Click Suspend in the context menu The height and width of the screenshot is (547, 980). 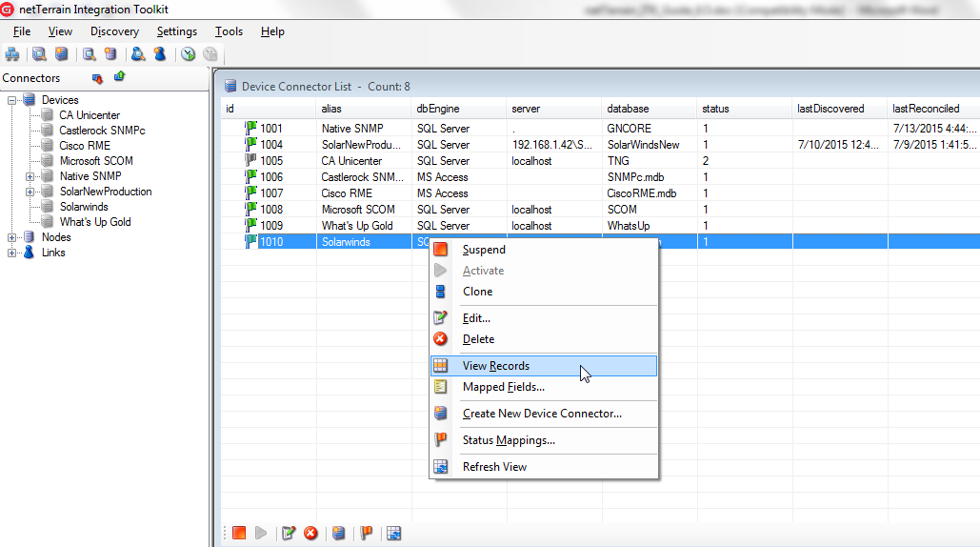point(484,250)
